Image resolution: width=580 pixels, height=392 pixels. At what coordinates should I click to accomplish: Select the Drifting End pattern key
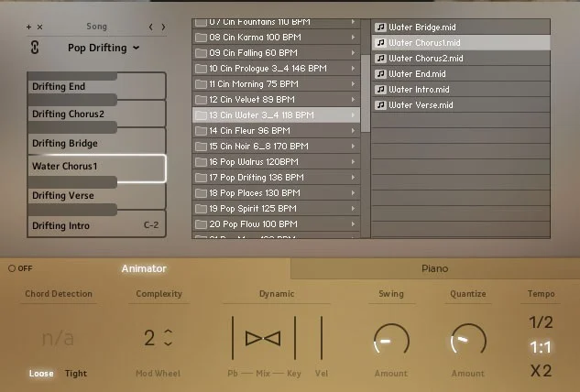96,86
